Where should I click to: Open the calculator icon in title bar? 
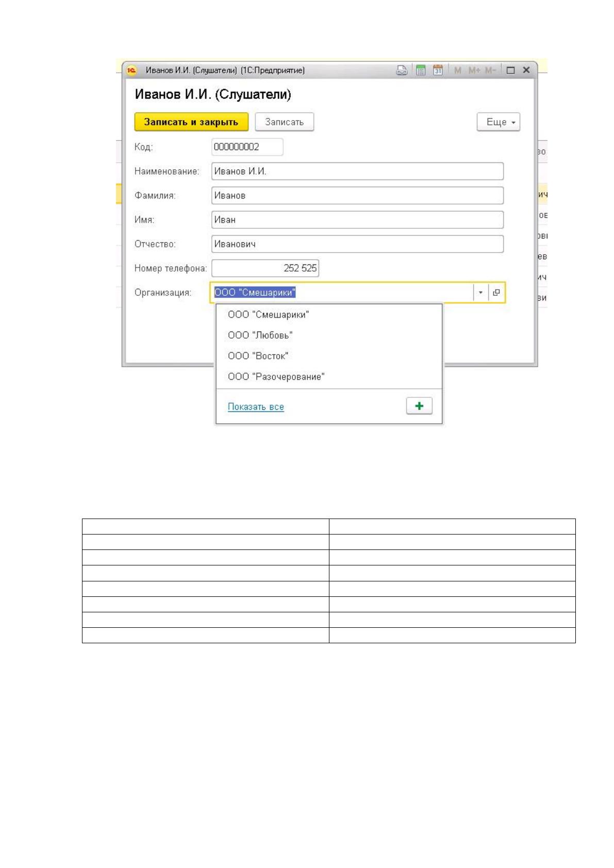click(421, 70)
